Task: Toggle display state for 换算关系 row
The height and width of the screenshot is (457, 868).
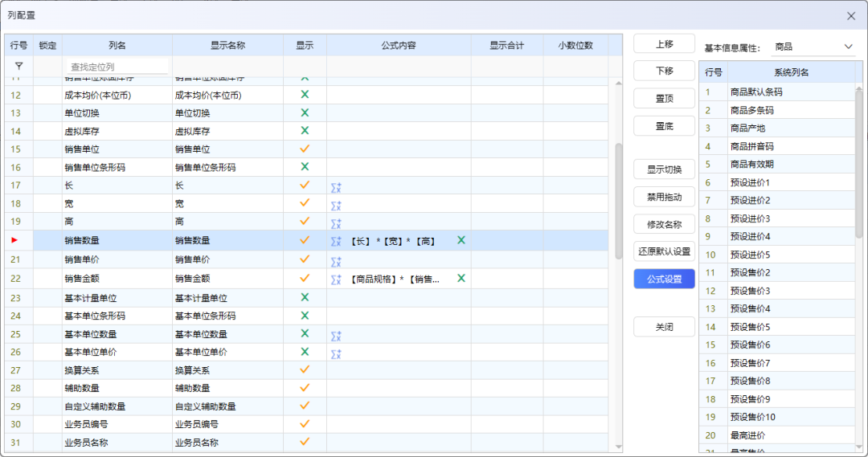Action: click(305, 369)
